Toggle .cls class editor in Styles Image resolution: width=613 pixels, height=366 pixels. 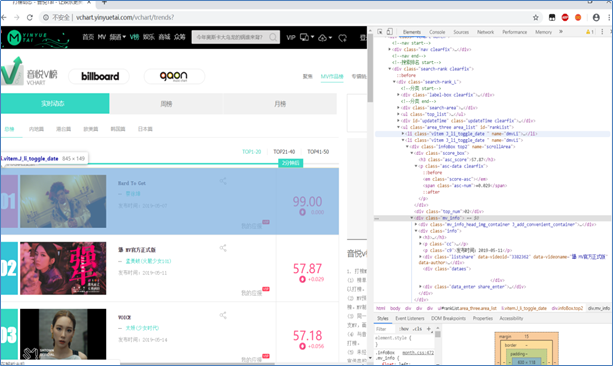tap(418, 329)
